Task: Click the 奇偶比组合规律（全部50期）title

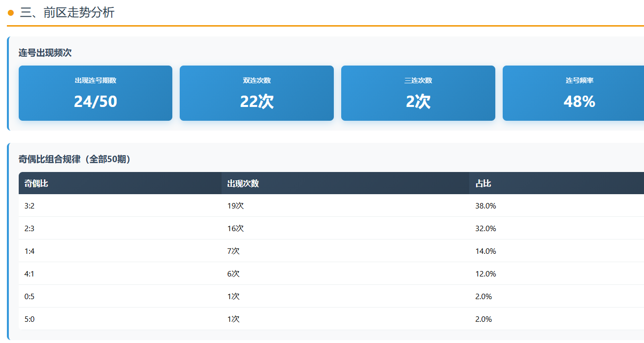Action: [x=75, y=160]
